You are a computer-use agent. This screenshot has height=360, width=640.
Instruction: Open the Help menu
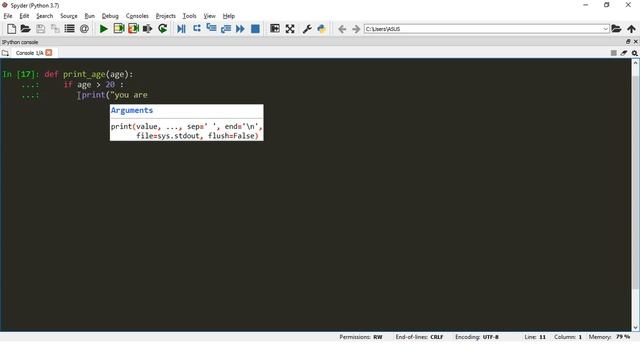229,16
